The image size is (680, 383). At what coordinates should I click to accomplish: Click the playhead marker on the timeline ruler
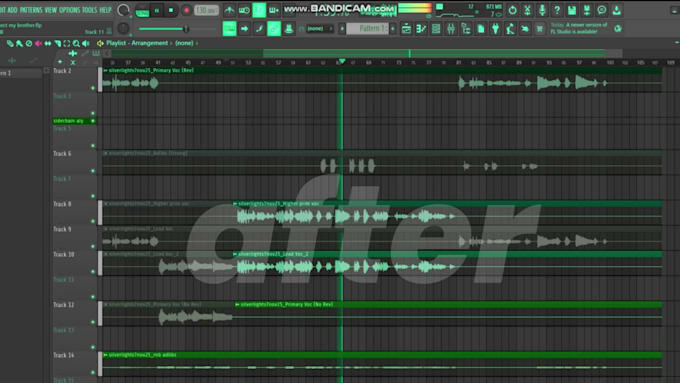342,62
